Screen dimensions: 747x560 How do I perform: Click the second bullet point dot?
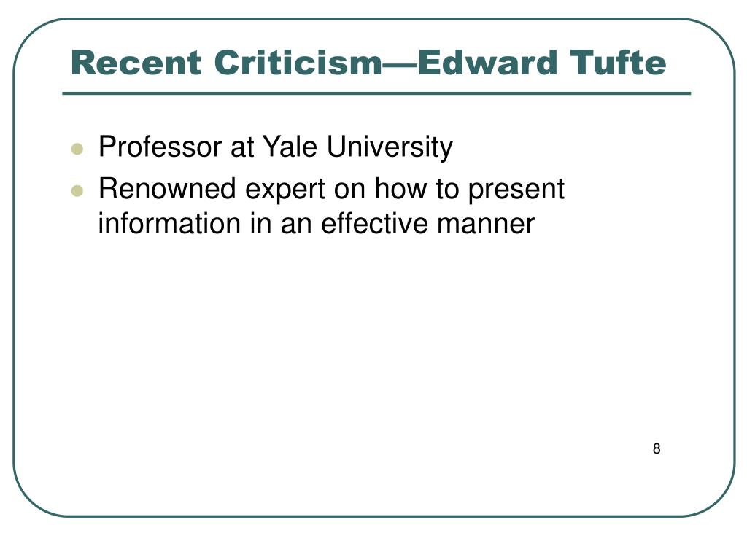pyautogui.click(x=77, y=190)
